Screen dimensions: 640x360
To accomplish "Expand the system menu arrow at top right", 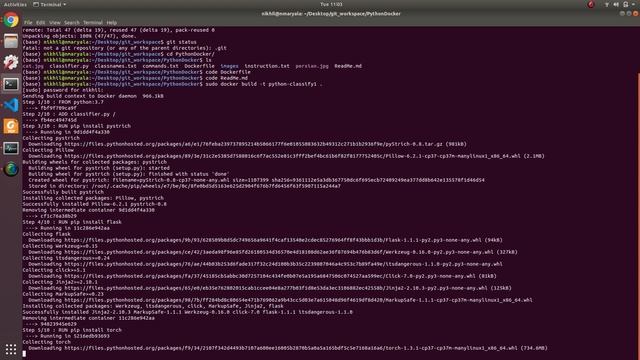I will [x=633, y=4].
